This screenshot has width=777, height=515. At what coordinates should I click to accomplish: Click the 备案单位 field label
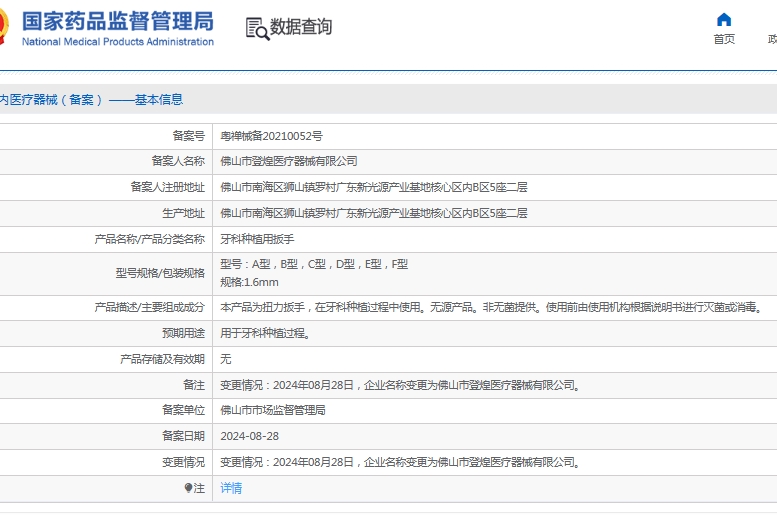tap(183, 410)
